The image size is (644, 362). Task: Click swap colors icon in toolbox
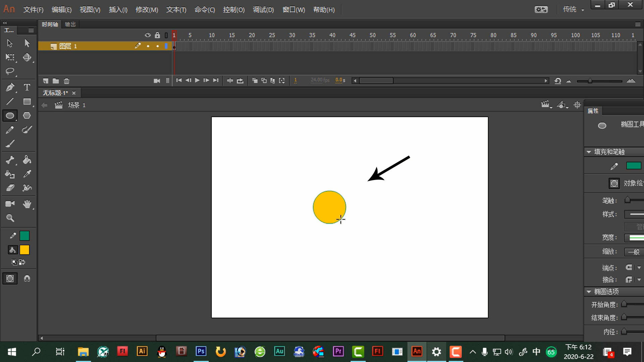tap(22, 262)
